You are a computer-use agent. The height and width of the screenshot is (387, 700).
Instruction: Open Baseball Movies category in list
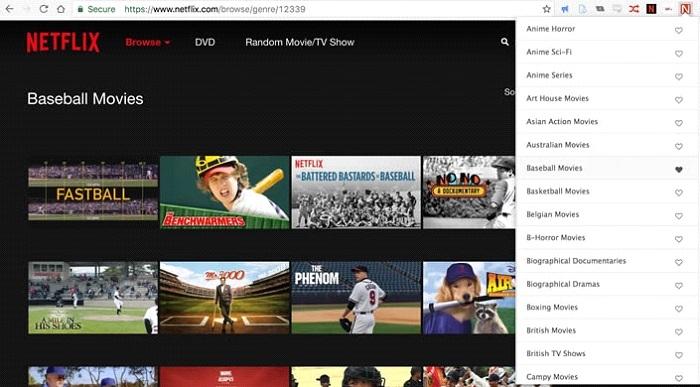(x=554, y=168)
